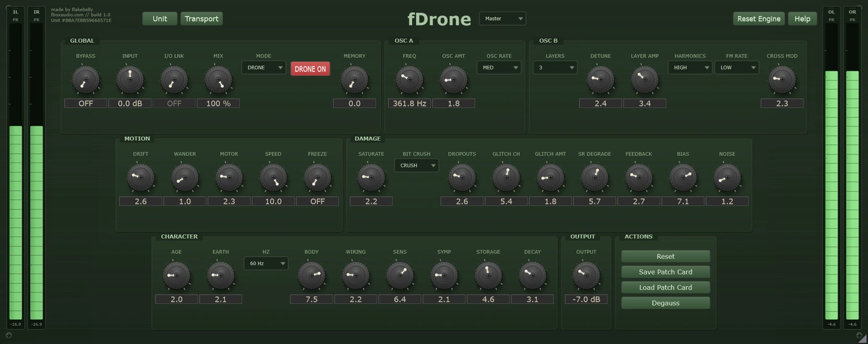
Task: Click the Unit button
Action: point(160,19)
